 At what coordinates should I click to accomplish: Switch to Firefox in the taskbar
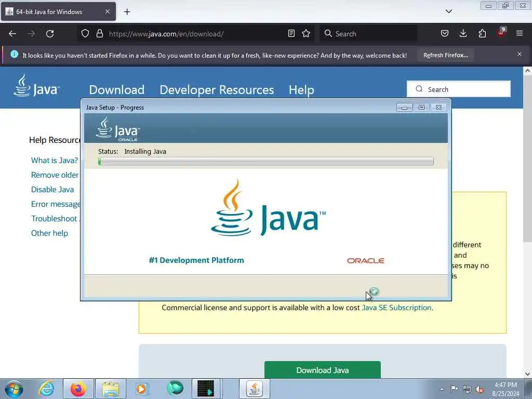pyautogui.click(x=78, y=389)
